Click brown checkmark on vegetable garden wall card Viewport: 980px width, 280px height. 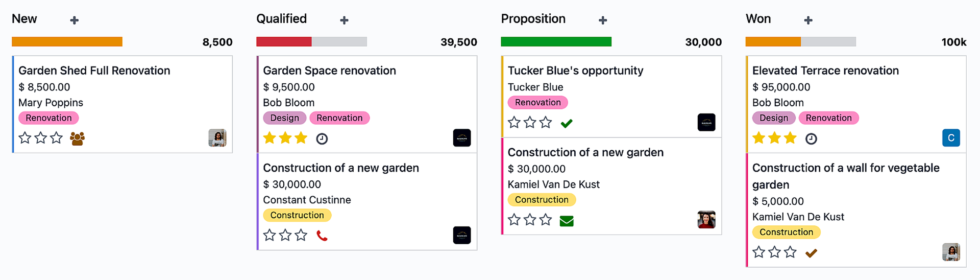[811, 252]
